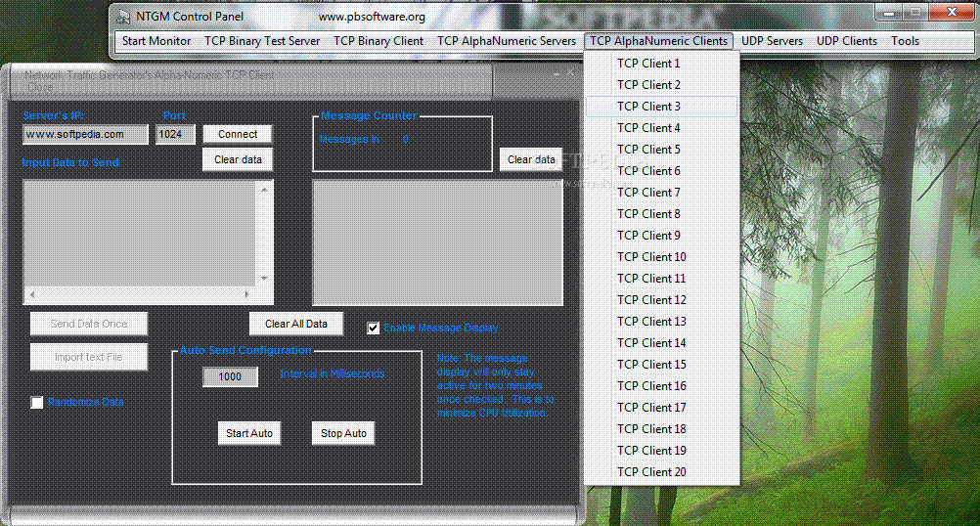Click the Start Auto button
Image resolution: width=980 pixels, height=526 pixels.
click(x=249, y=433)
